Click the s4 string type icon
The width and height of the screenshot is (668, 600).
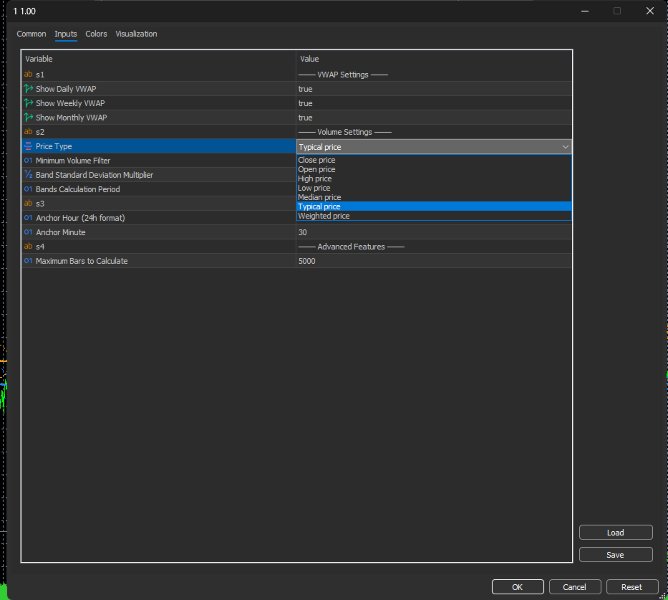coord(28,246)
